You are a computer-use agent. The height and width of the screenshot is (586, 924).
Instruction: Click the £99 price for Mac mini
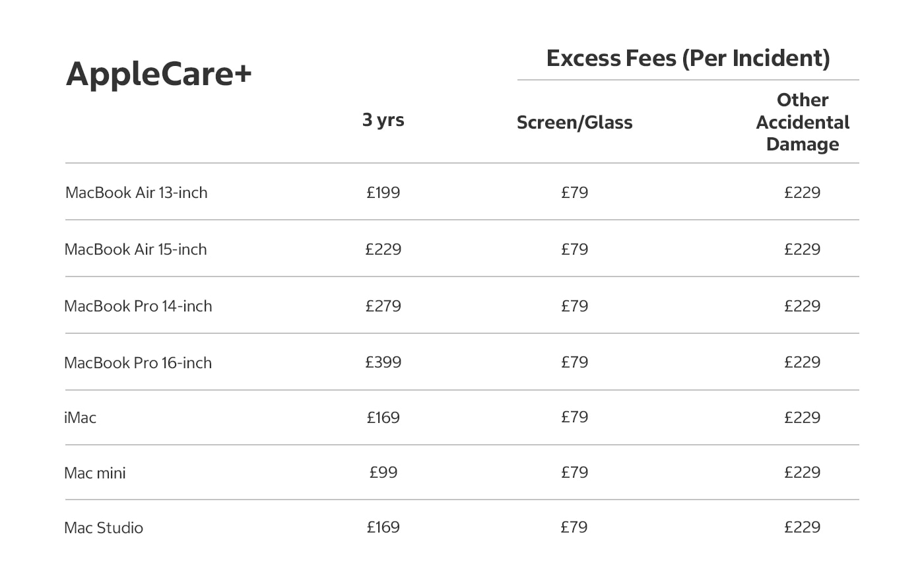click(x=383, y=472)
